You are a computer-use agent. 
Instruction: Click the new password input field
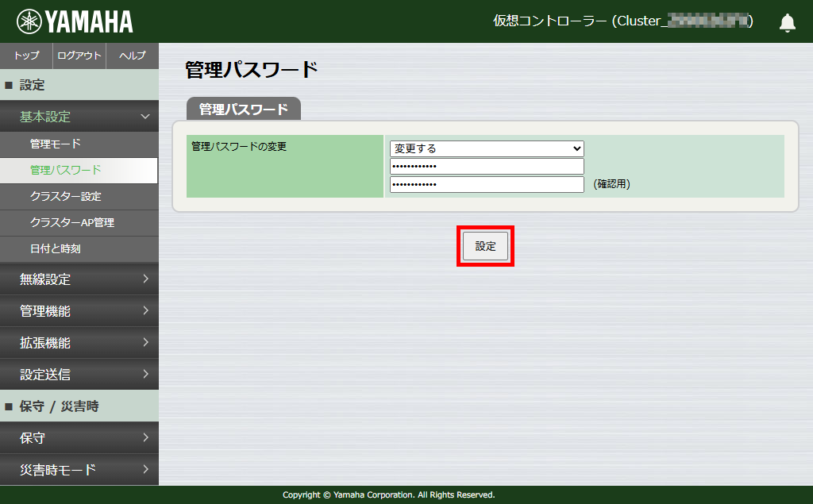tap(487, 167)
